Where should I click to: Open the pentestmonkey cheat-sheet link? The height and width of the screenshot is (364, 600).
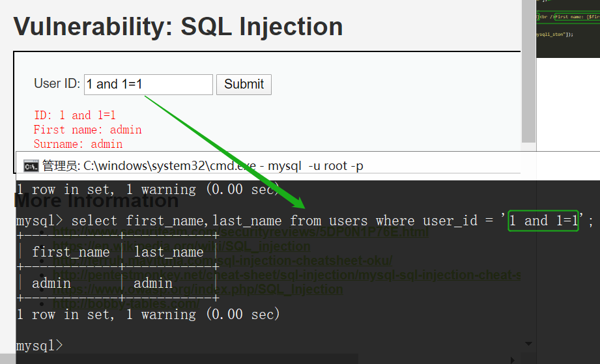tap(286, 275)
